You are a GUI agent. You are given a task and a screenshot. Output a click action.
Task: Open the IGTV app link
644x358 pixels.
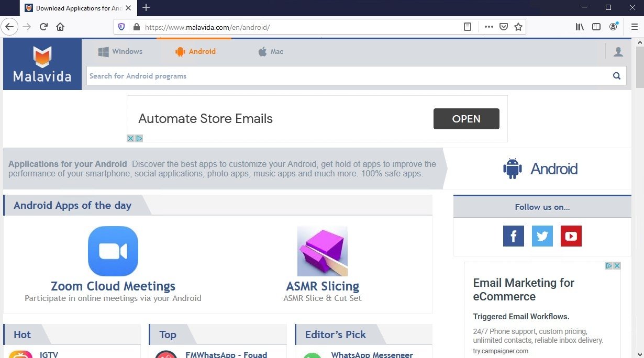[x=49, y=355]
